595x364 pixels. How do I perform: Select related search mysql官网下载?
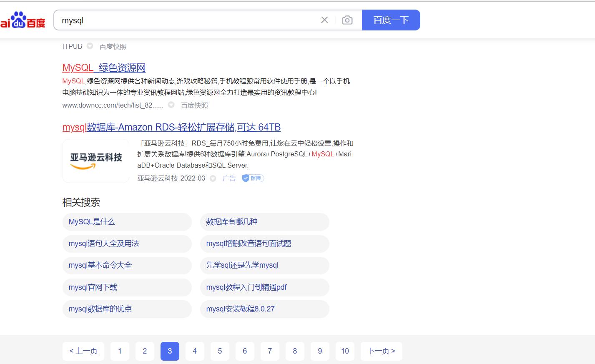click(x=127, y=287)
